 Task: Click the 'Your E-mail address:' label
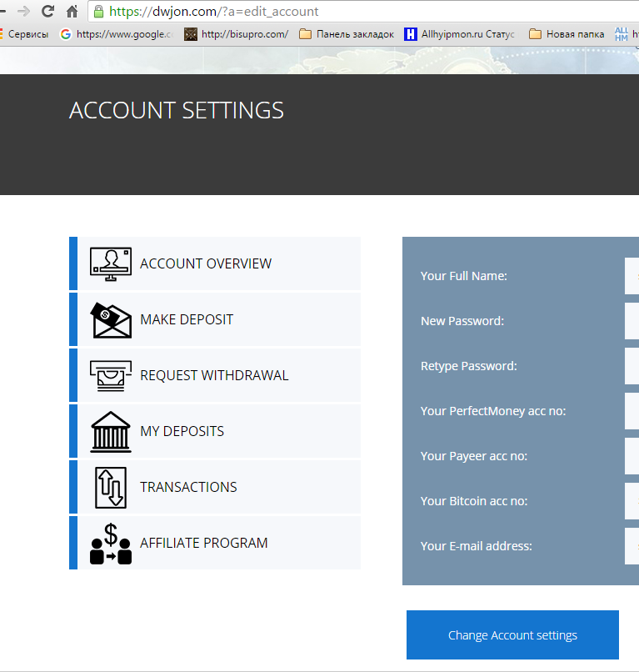[477, 546]
